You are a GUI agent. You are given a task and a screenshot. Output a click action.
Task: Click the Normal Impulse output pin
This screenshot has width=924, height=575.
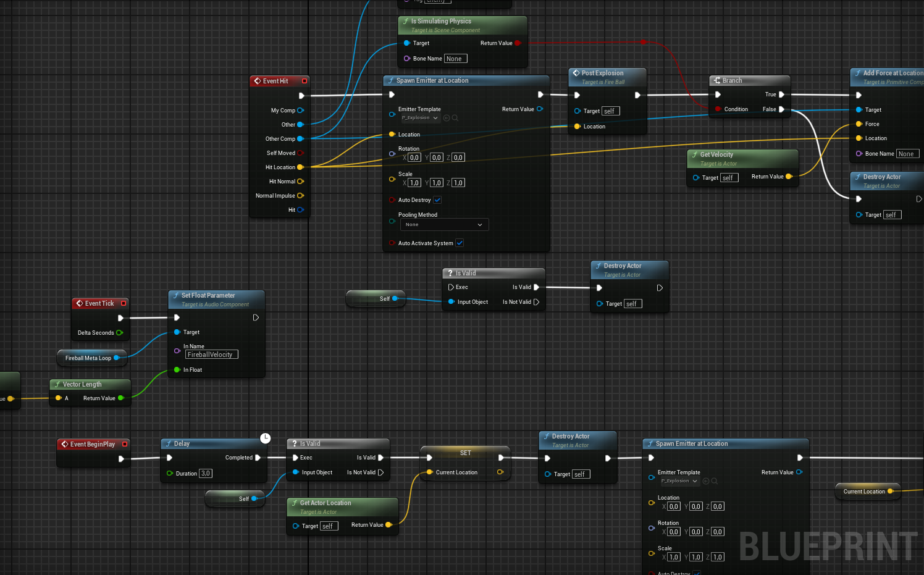point(300,196)
